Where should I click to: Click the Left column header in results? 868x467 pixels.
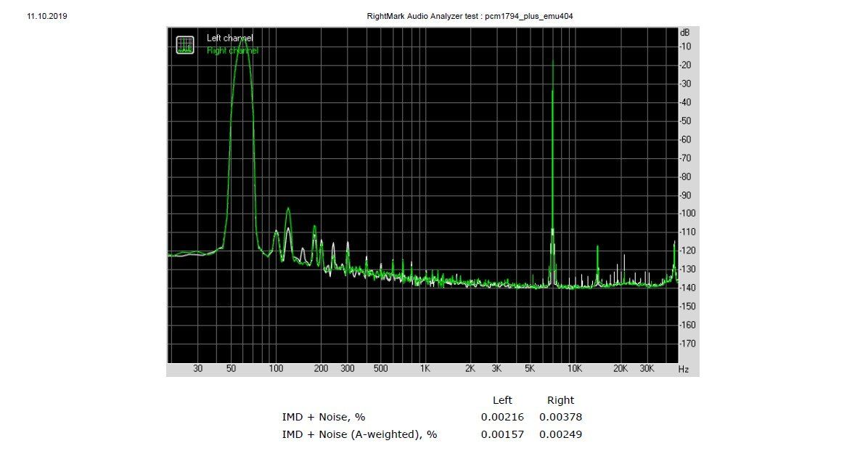click(x=502, y=400)
